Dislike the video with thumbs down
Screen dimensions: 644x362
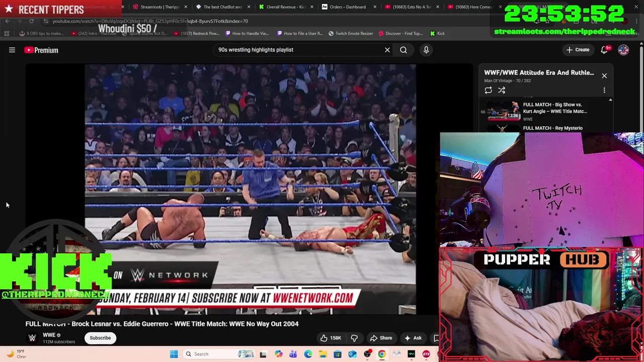tap(354, 338)
